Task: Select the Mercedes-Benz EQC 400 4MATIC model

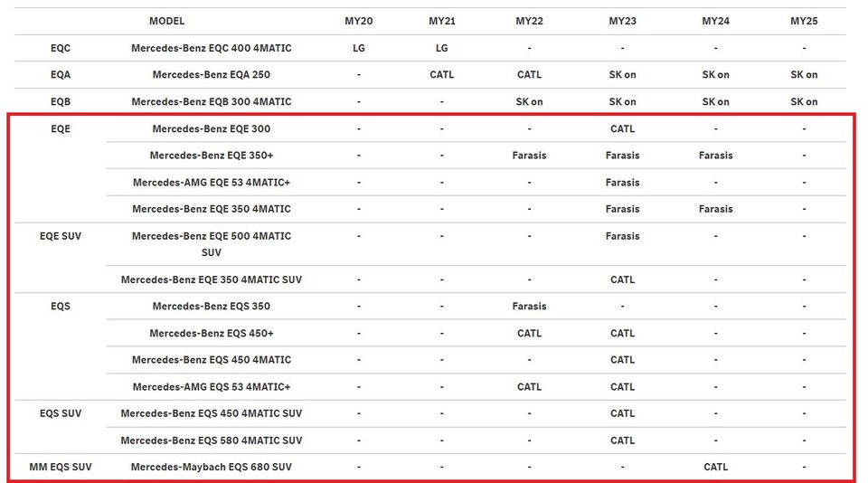Action: point(212,48)
